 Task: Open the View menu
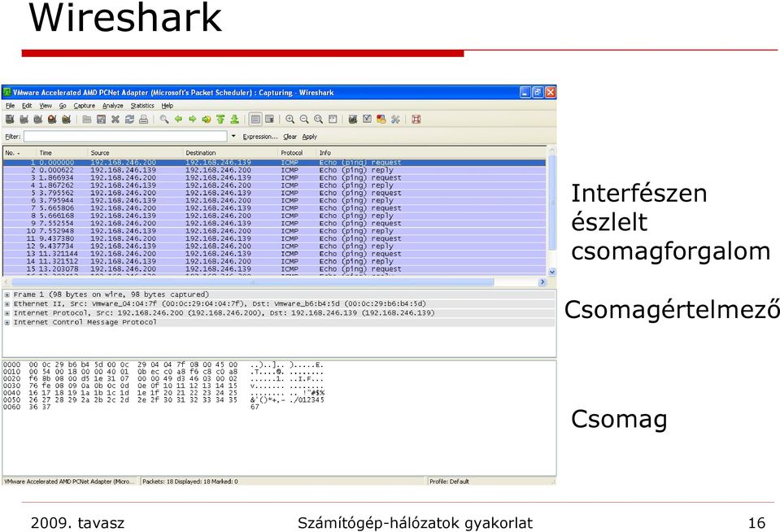[46, 106]
